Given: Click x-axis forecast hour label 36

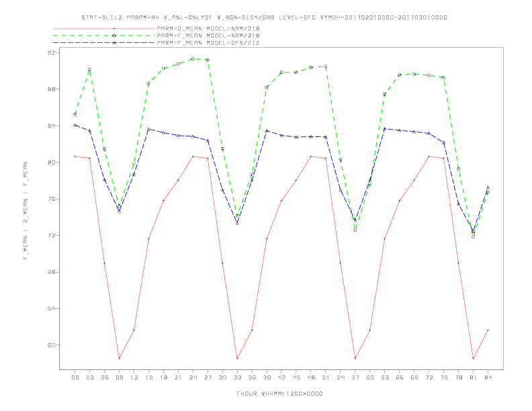Looking at the screenshot, I should 252,377.
